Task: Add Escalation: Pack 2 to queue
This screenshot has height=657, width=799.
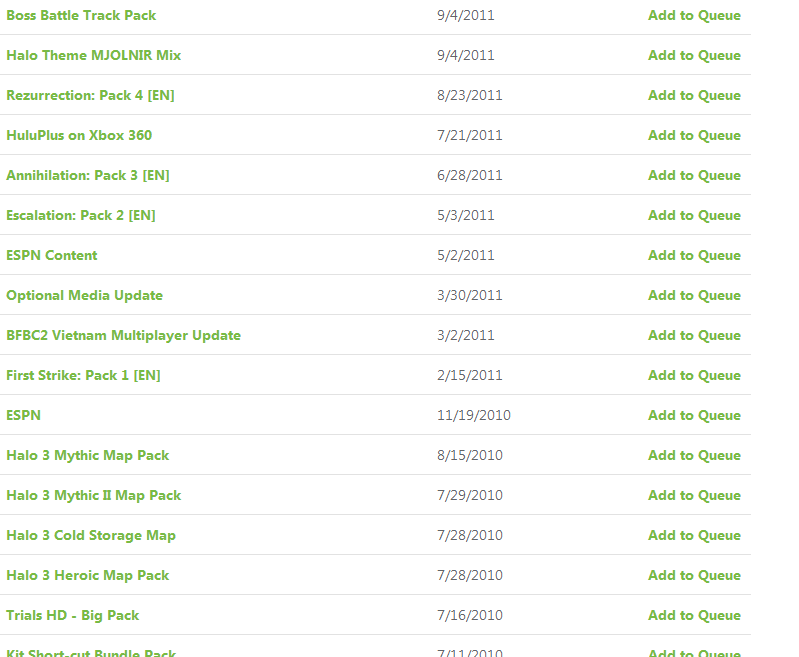Action: [x=694, y=215]
